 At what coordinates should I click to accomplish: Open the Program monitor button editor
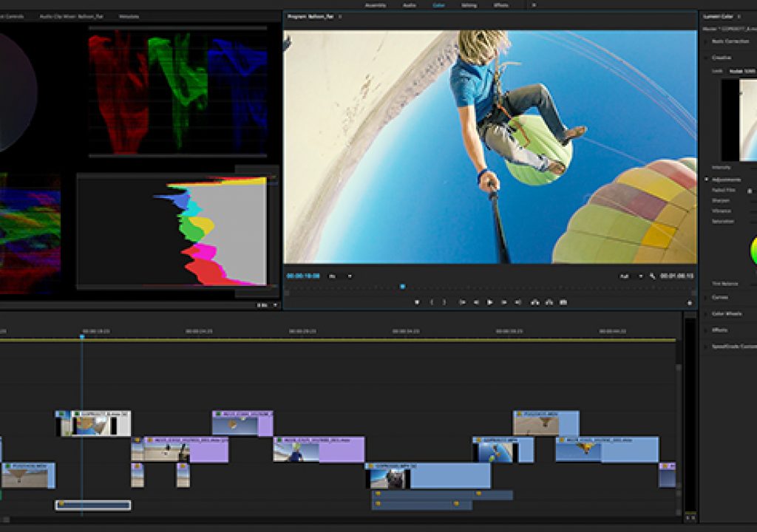pyautogui.click(x=690, y=303)
